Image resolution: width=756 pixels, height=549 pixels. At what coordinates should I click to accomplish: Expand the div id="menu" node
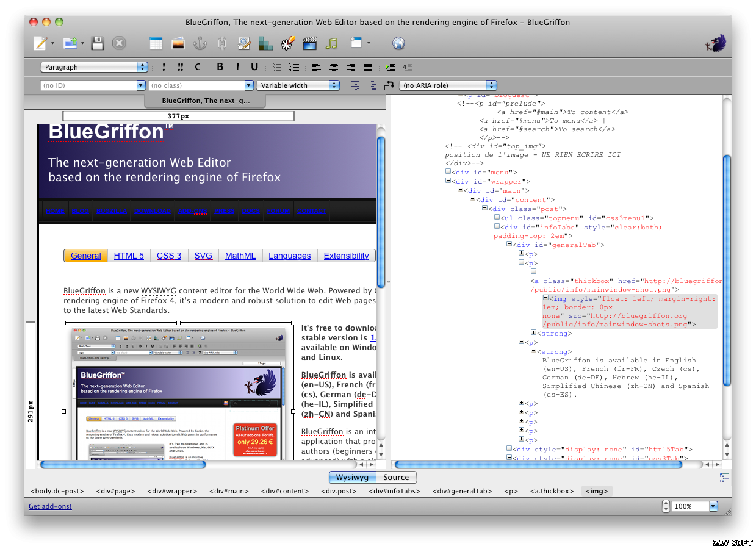click(448, 172)
